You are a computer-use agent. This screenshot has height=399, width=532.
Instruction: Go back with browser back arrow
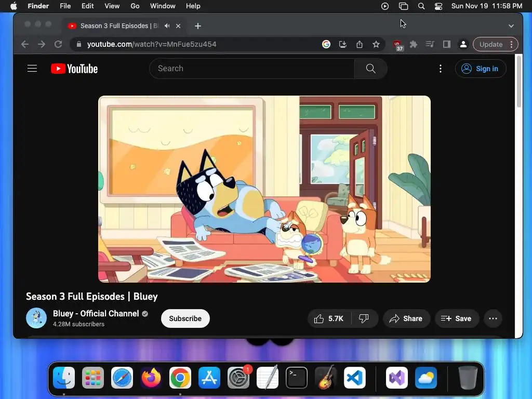point(25,44)
